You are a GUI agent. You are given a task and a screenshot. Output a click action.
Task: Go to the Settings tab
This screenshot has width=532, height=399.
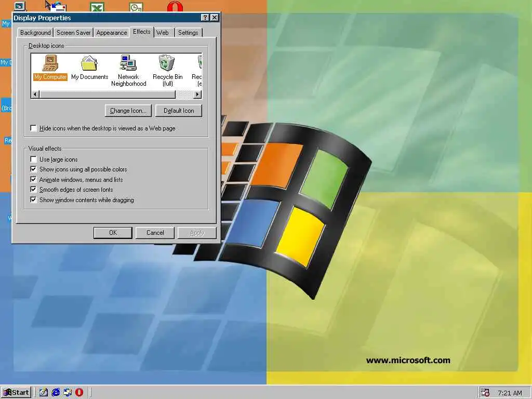pyautogui.click(x=188, y=33)
